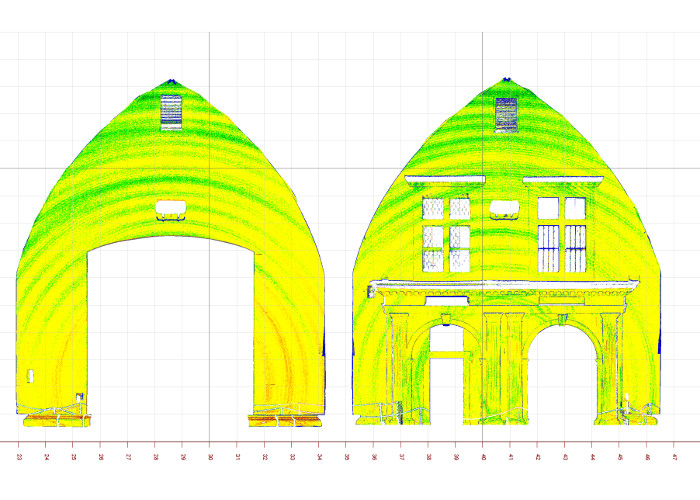Click the axis label 36 on the ruler
700x500 pixels.
pos(374,457)
